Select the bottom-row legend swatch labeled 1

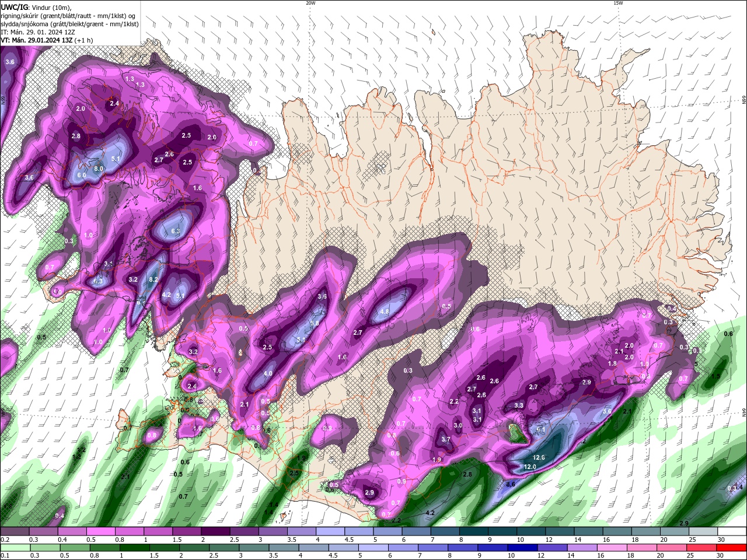pyautogui.click(x=136, y=548)
